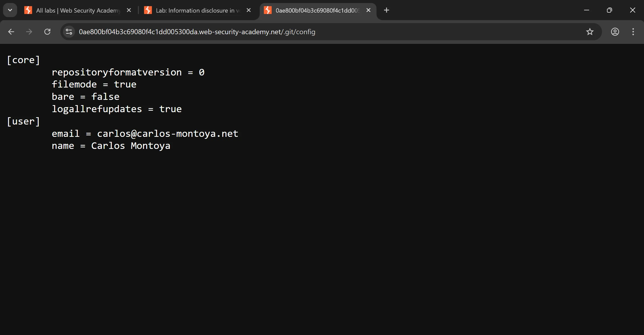Viewport: 644px width, 335px height.
Task: Reload the .git/config page
Action: click(x=47, y=32)
